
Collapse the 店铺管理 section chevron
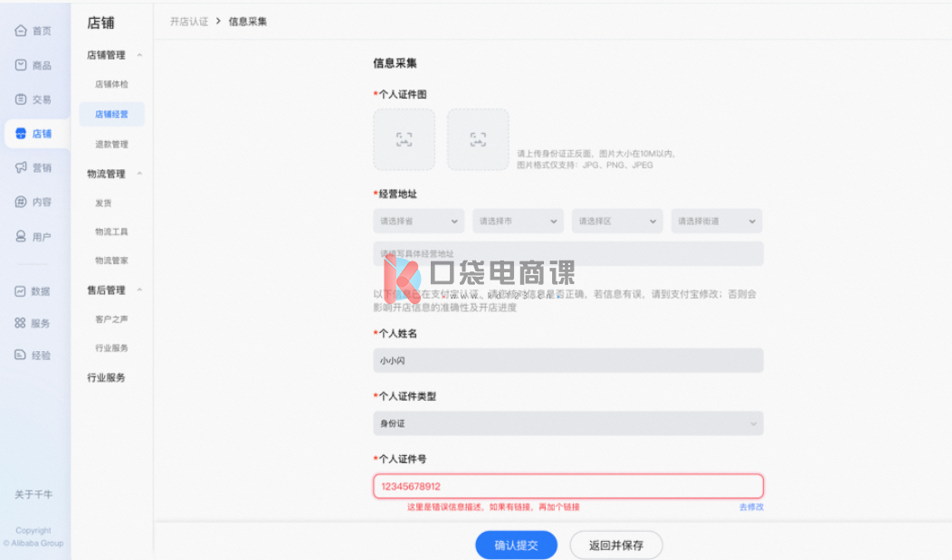[x=139, y=55]
